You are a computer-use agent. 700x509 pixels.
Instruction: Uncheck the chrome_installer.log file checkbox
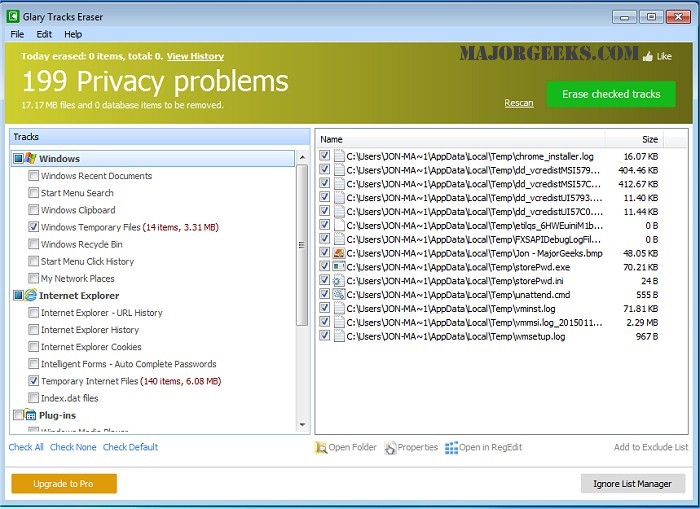pos(324,156)
